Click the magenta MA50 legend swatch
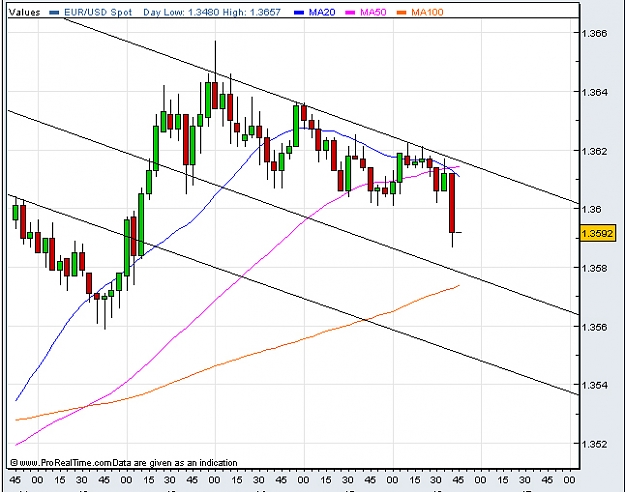Screen dimensions: 625x492 tap(350, 13)
